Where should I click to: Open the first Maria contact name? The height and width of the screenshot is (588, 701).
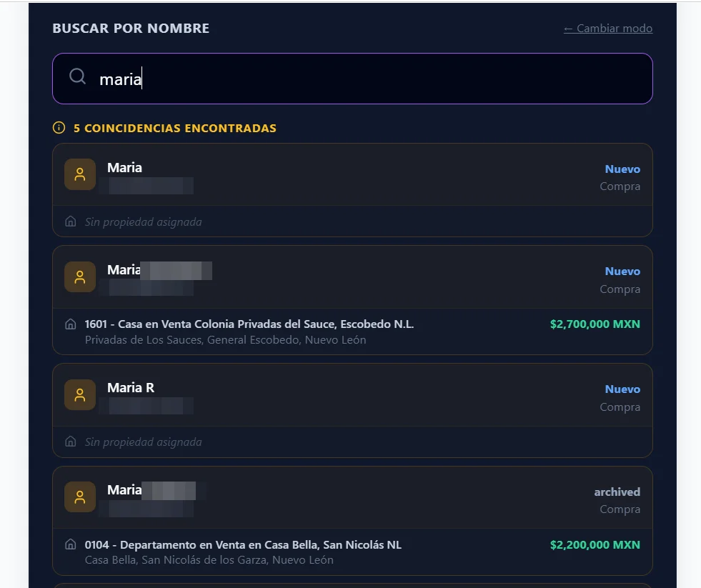[124, 168]
